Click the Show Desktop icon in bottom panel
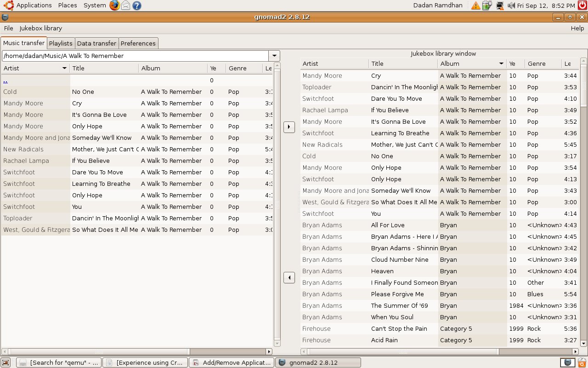 [6, 362]
